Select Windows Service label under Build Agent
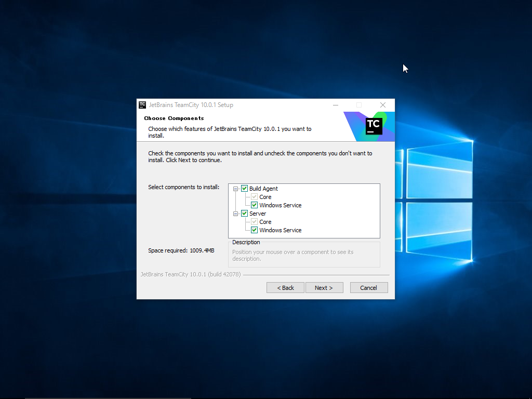 pyautogui.click(x=280, y=205)
